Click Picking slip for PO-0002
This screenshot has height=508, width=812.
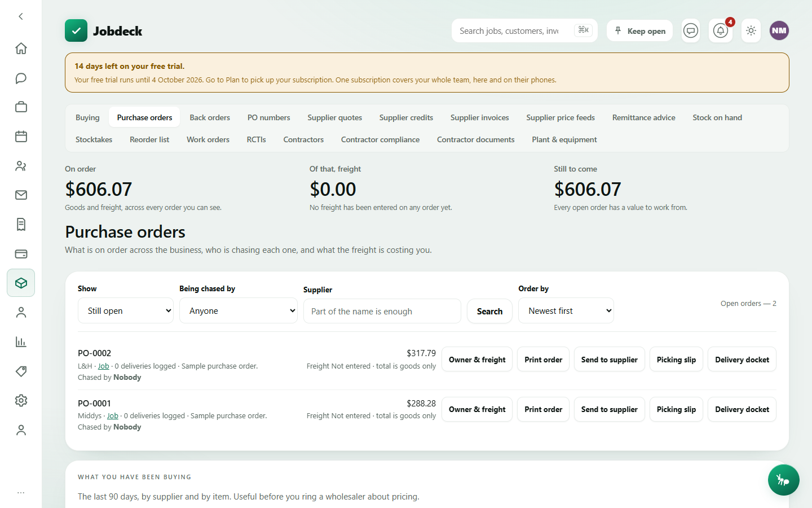point(676,360)
